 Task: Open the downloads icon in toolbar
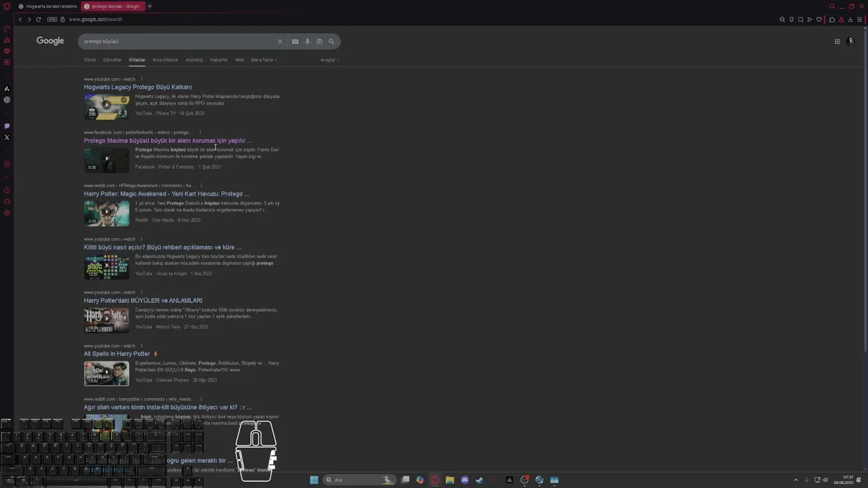[x=850, y=20]
